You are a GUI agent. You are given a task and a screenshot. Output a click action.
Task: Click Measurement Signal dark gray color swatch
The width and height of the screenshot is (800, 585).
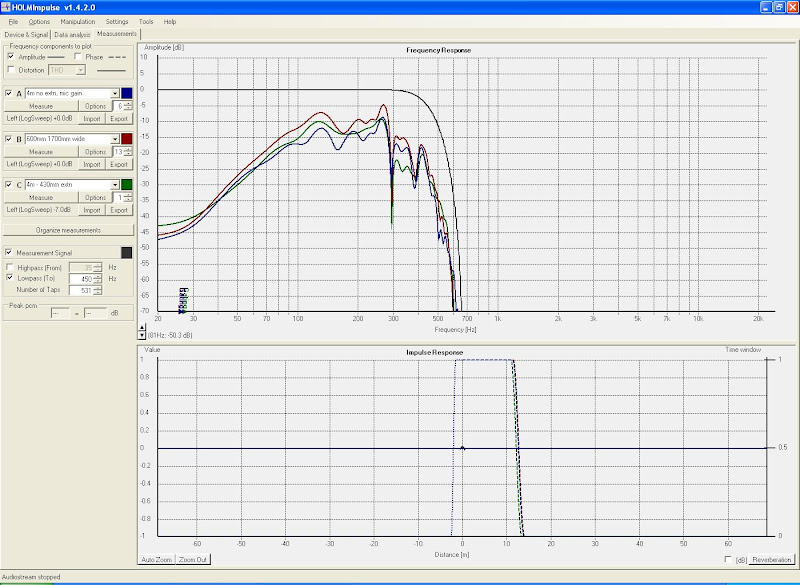pyautogui.click(x=127, y=252)
